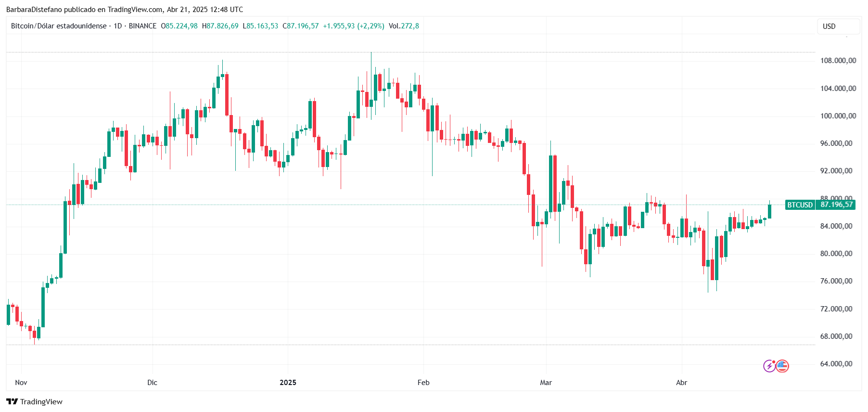Click the Nov label on time axis
This screenshot has height=412, width=868.
point(21,383)
